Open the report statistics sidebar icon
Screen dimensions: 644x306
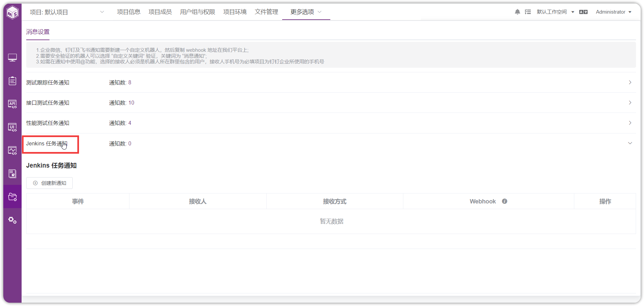coord(13,174)
